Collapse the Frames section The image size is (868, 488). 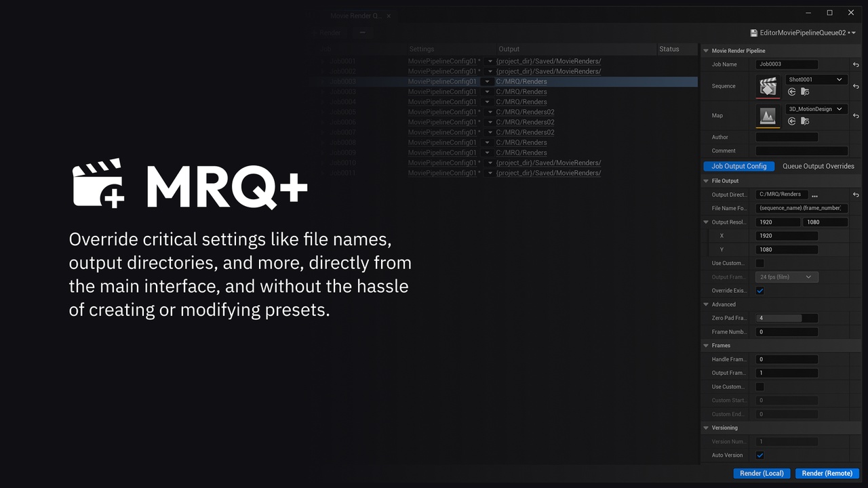pyautogui.click(x=705, y=346)
